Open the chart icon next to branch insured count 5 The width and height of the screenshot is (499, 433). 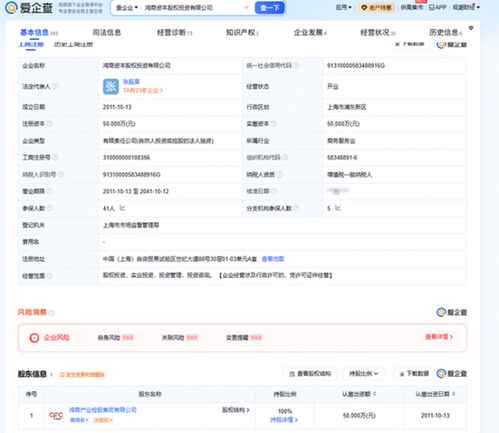point(338,208)
